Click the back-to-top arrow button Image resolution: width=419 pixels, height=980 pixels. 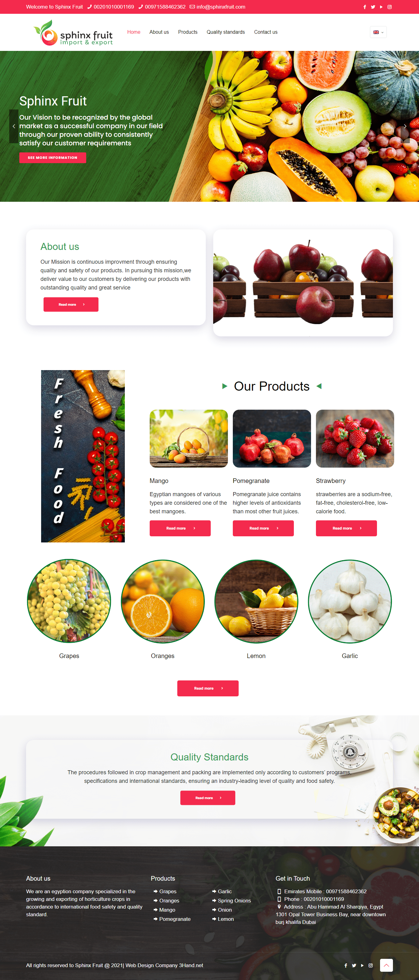coord(386,965)
